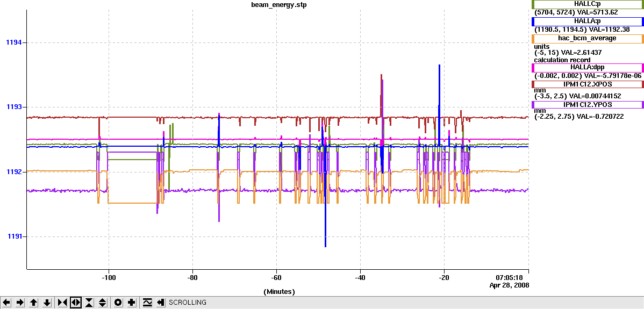Click the 'units' label under hac_bcm_average
The height and width of the screenshot is (309, 644).
pyautogui.click(x=542, y=46)
